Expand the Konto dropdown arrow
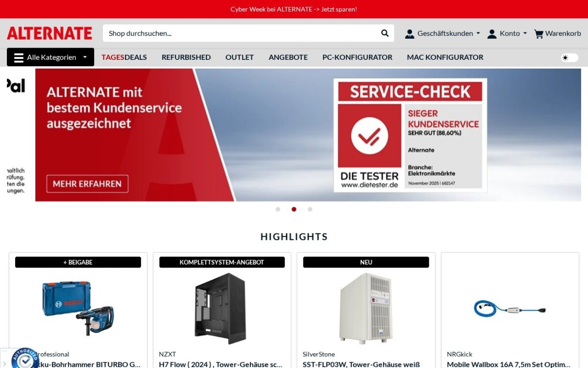This screenshot has height=368, width=588. [525, 33]
